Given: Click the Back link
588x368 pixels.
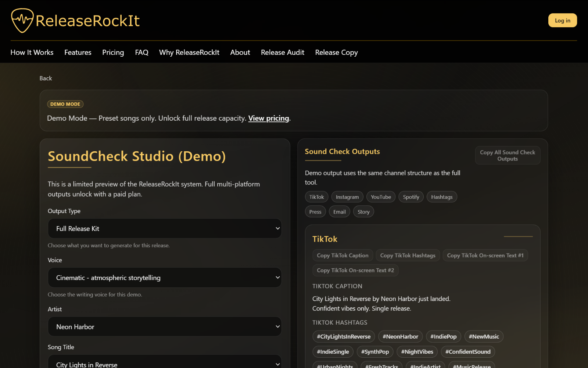Looking at the screenshot, I should (x=46, y=78).
